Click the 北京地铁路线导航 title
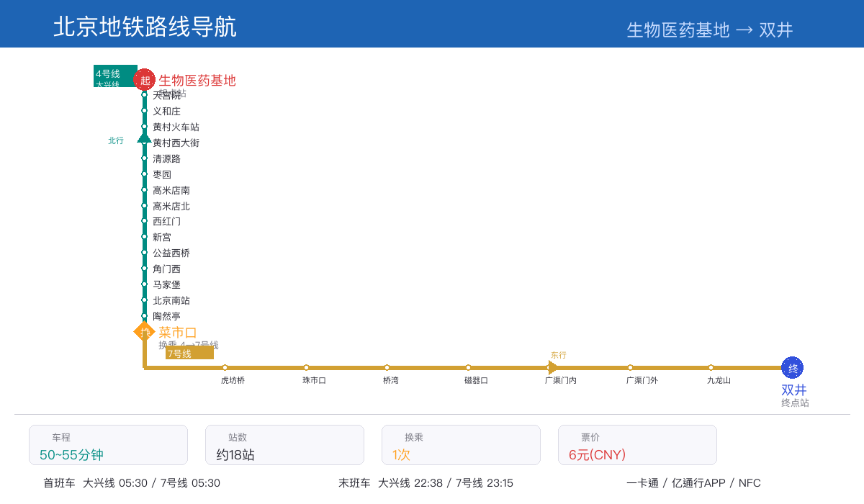The height and width of the screenshot is (504, 864). point(145,27)
